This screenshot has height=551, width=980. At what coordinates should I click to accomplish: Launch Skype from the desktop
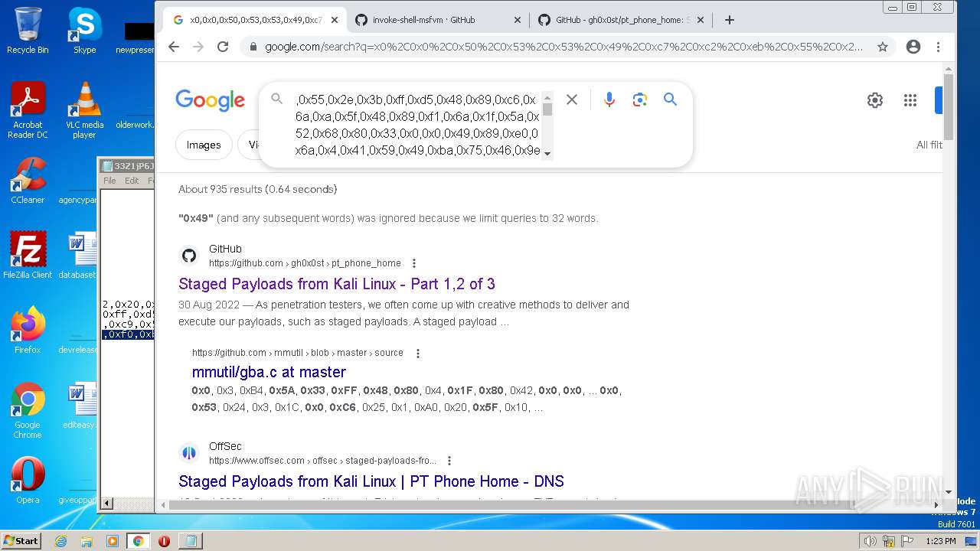pyautogui.click(x=84, y=31)
